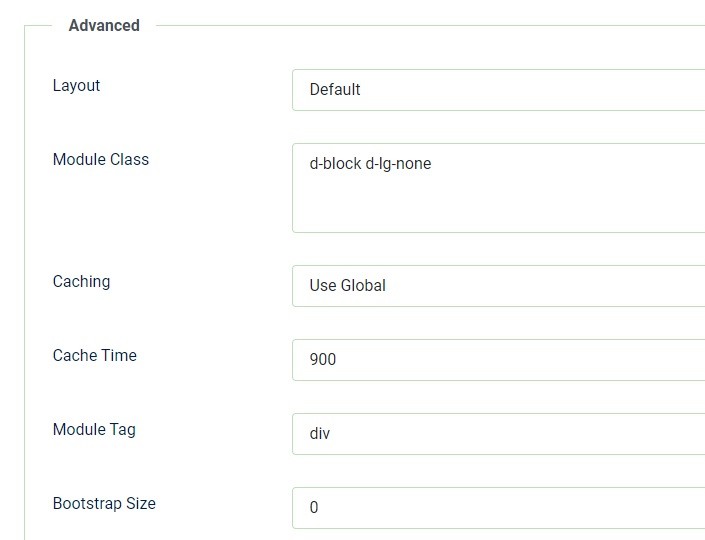The image size is (705, 540).
Task: Open the Module Tag dropdown showing div
Action: pos(498,434)
